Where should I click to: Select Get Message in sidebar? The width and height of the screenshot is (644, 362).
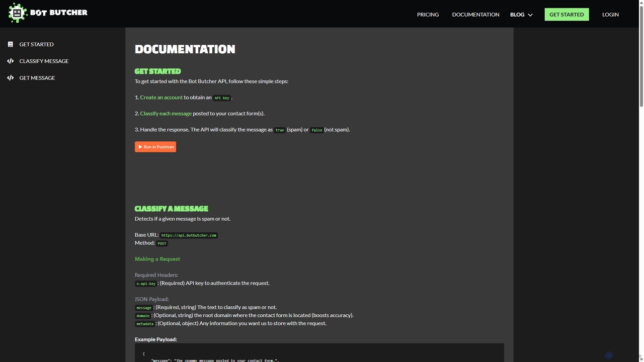37,78
